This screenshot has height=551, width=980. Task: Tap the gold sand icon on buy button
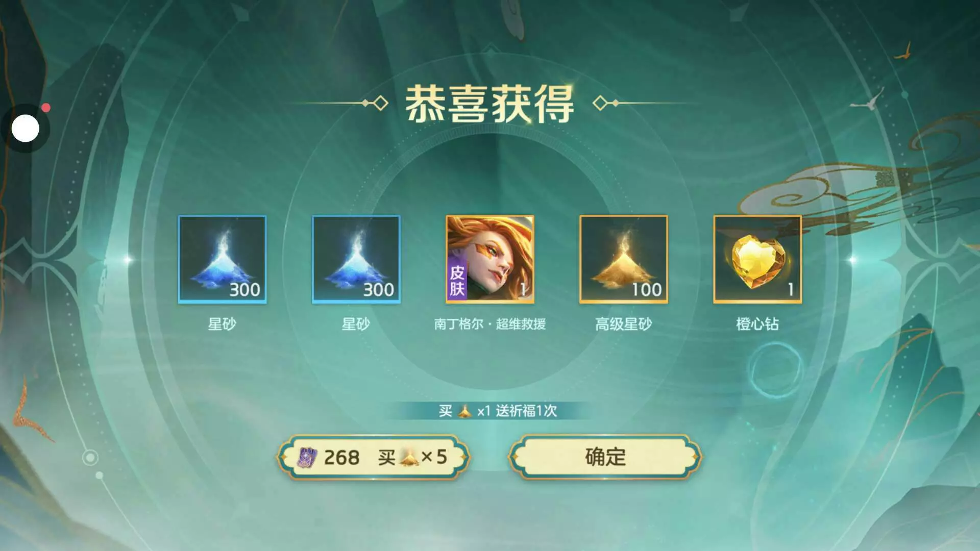[409, 457]
